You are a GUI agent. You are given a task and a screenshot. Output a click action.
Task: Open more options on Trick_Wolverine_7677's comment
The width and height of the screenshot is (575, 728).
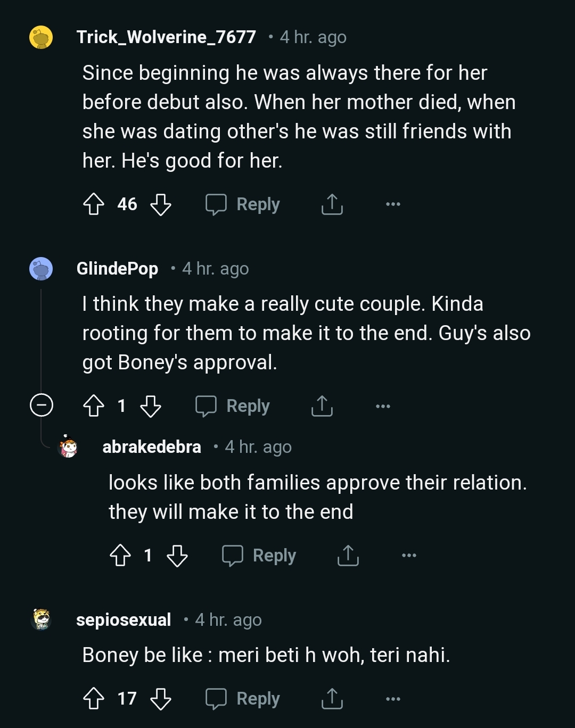[x=393, y=204]
